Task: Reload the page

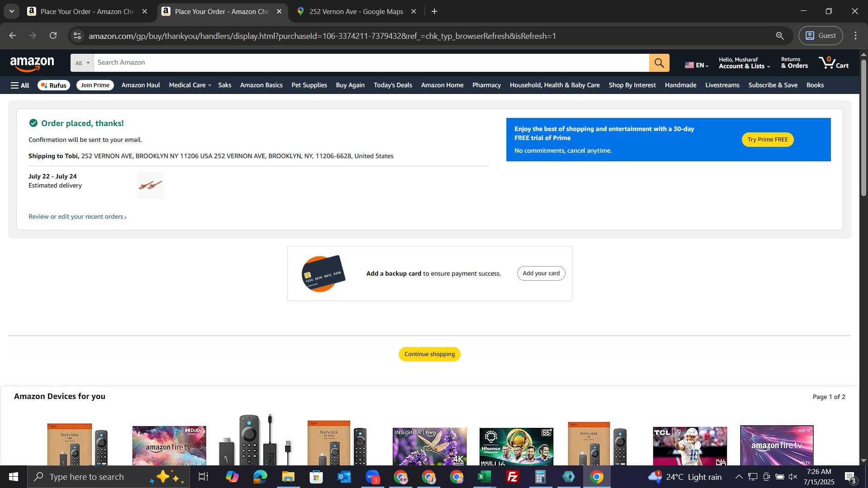Action: coord(53,36)
